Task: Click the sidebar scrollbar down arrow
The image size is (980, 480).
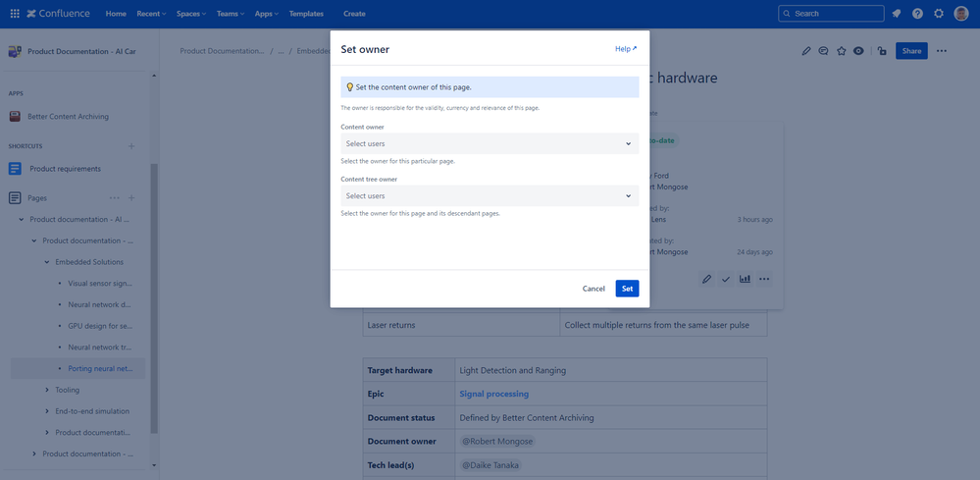Action: tap(154, 465)
